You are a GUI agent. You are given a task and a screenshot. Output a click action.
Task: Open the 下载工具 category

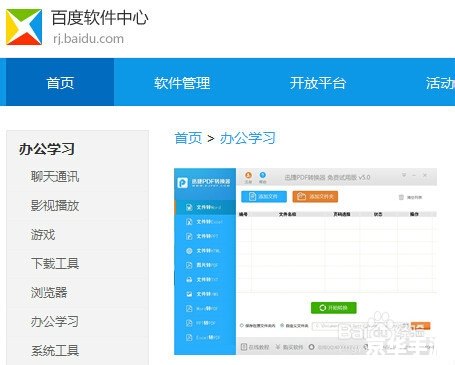click(55, 263)
